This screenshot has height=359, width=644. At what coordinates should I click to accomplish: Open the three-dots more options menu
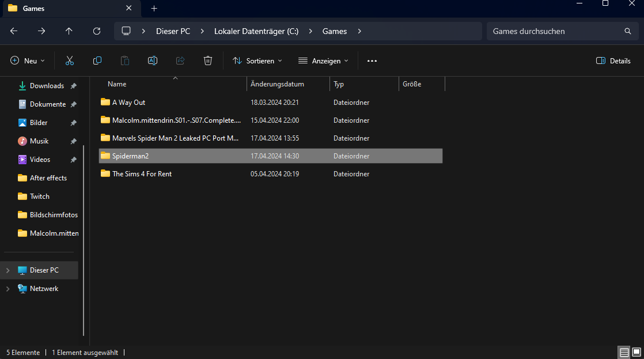(x=372, y=61)
